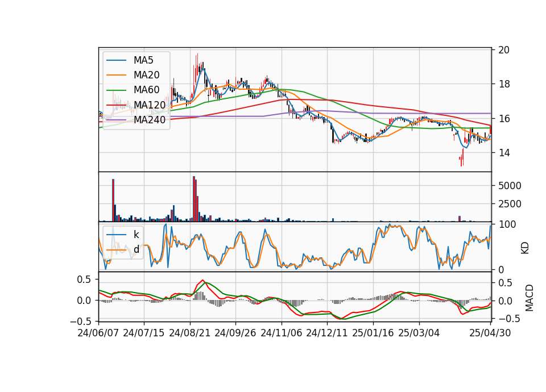Click the MA5 legend label
The image size is (546, 392).
[143, 60]
